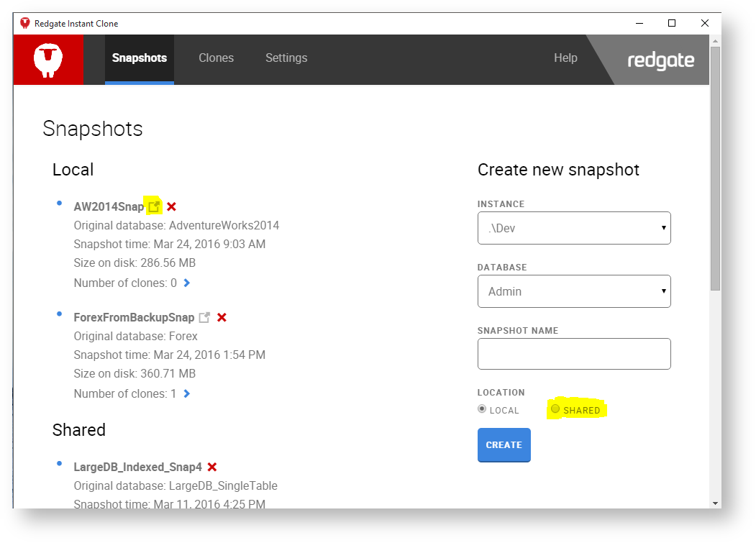Click share icon beside ForexFromBackupSnap
The height and width of the screenshot is (543, 756).
click(205, 317)
